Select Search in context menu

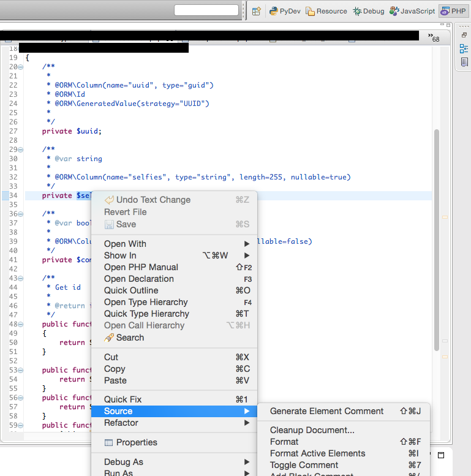point(174,338)
